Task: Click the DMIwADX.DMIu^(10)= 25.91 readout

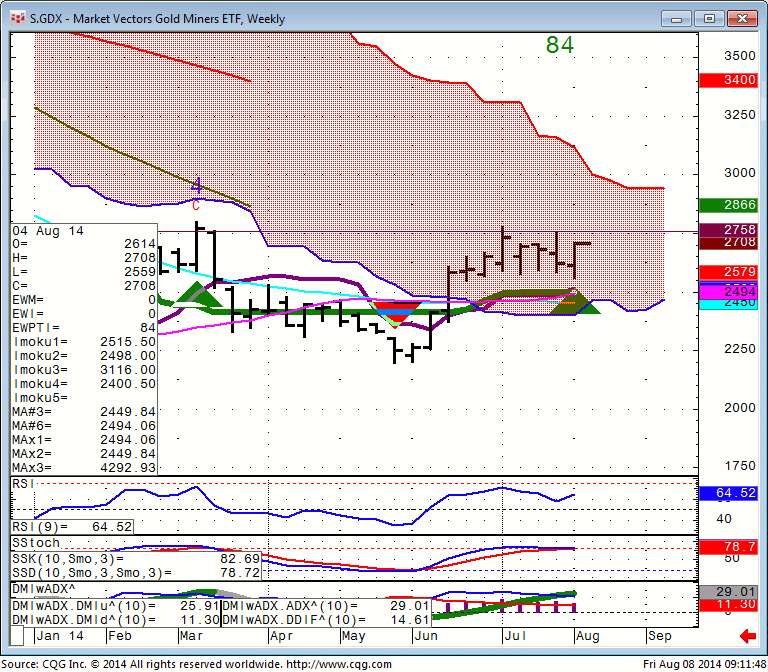Action: (x=116, y=606)
